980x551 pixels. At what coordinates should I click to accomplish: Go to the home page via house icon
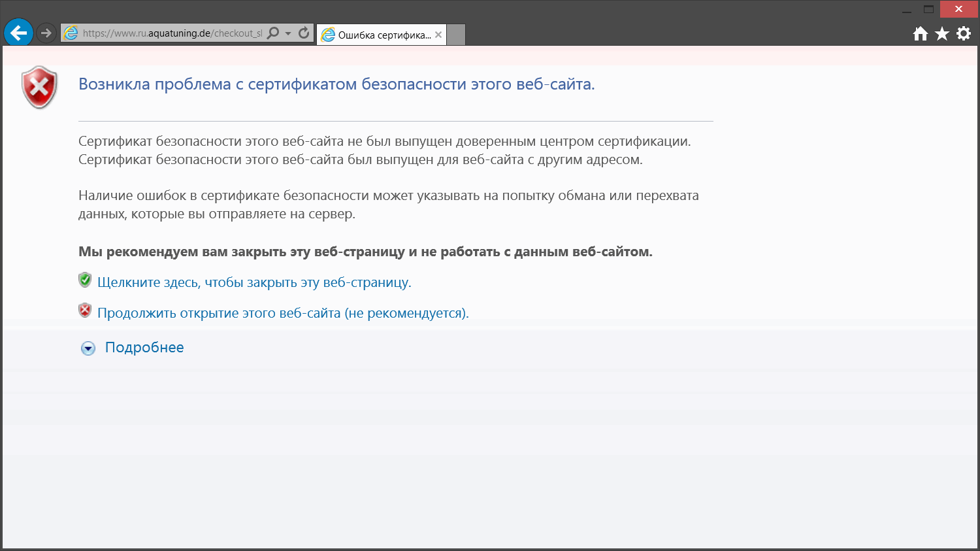coord(920,34)
